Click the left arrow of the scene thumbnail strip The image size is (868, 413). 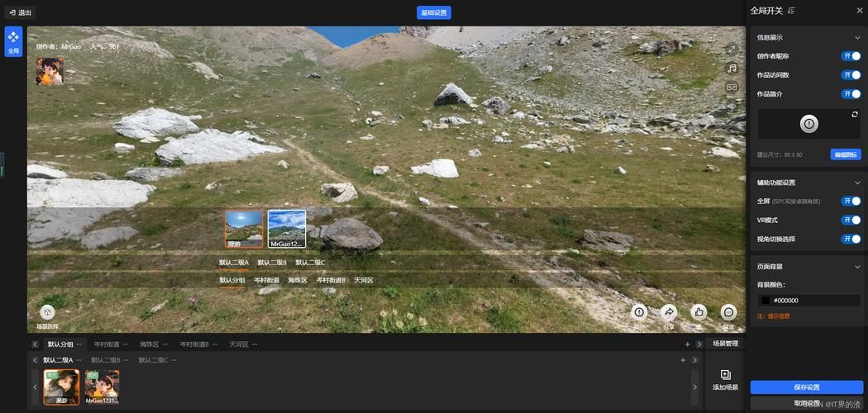point(35,387)
